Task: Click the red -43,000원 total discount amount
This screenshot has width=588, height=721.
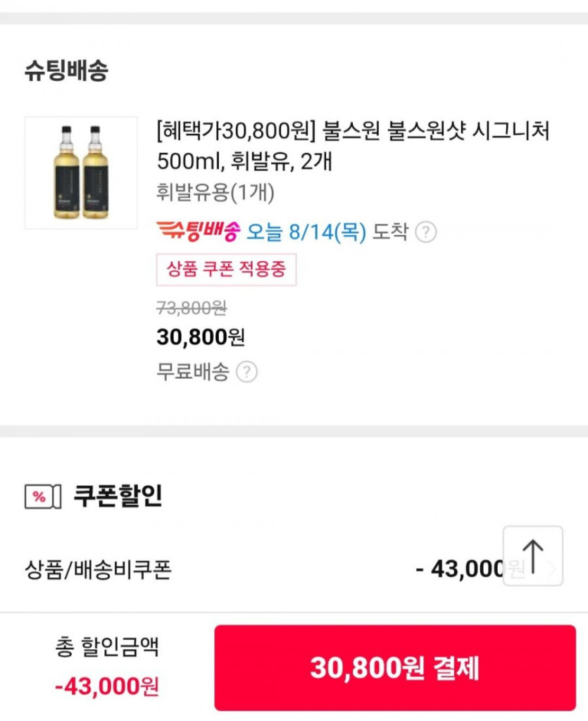Action: click(x=107, y=685)
